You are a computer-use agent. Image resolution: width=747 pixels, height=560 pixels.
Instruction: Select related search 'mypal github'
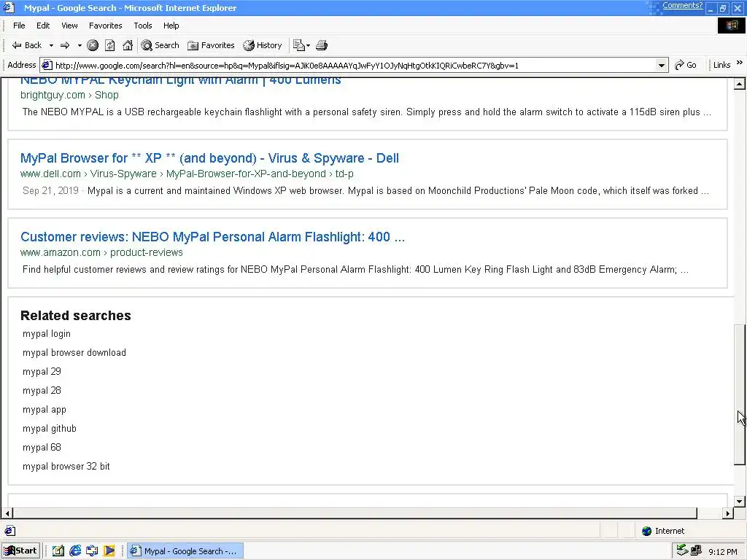[50, 429]
